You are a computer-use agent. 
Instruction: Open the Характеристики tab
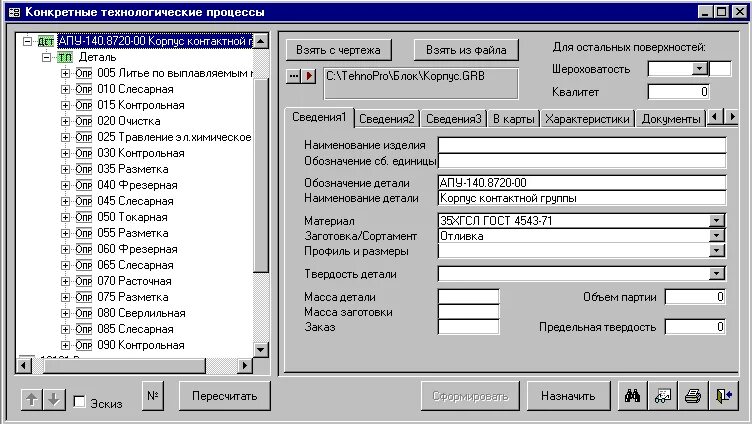click(588, 119)
